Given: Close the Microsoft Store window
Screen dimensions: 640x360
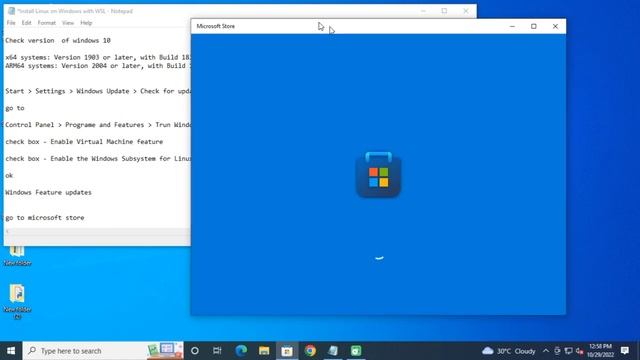Looking at the screenshot, I should (555, 26).
